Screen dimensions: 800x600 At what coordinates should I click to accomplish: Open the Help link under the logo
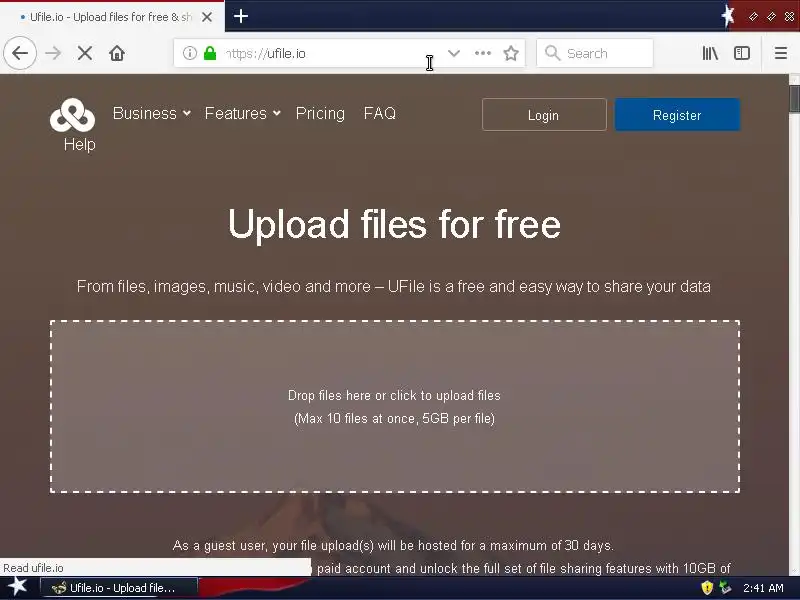point(80,144)
